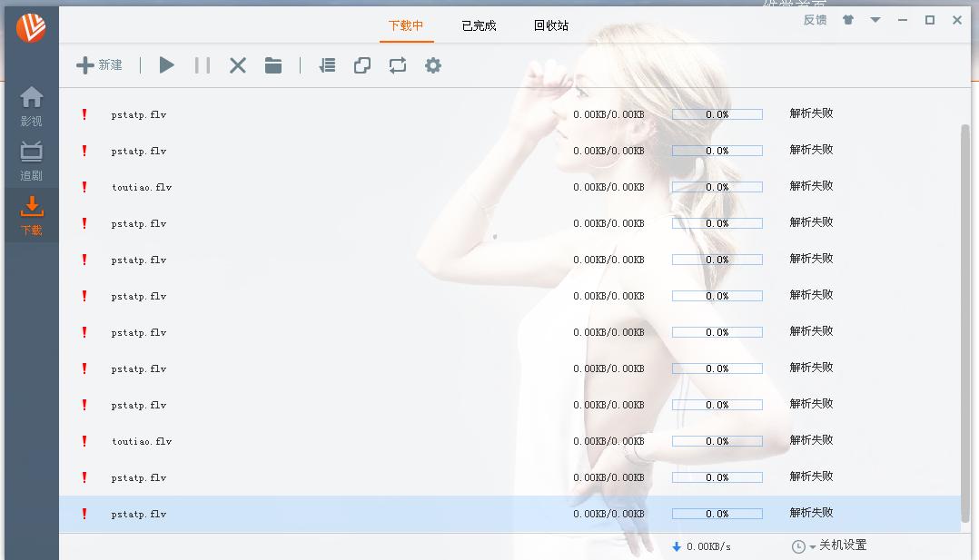
Task: Click the overlapping squares toolbar icon
Action: 362,65
